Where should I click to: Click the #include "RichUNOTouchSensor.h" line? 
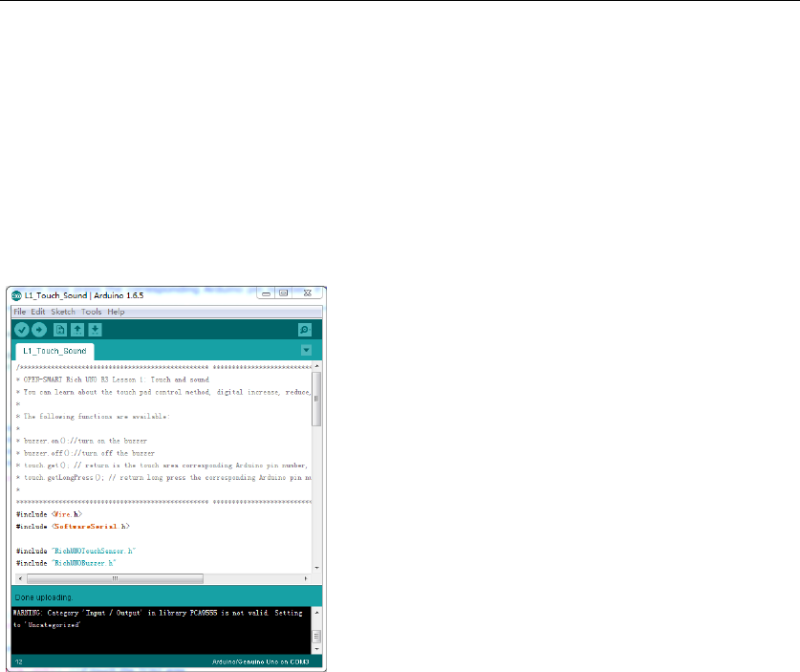coord(76,551)
